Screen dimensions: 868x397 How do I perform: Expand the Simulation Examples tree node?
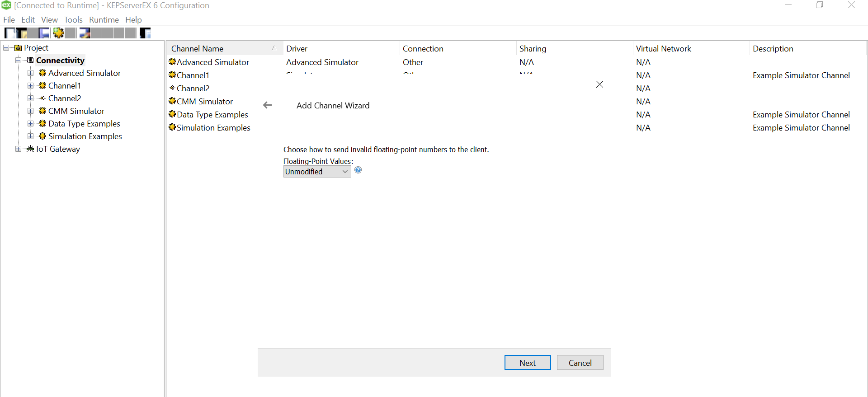click(x=30, y=136)
